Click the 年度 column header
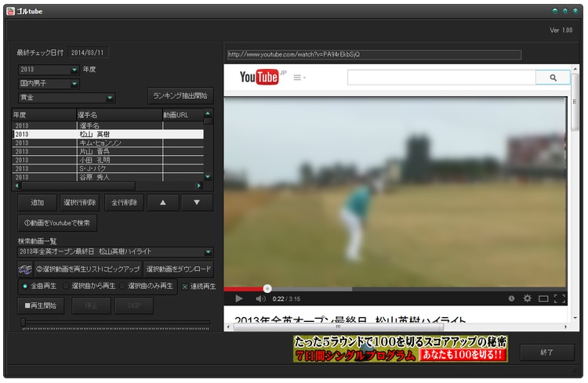Image resolution: width=588 pixels, height=383 pixels. click(44, 115)
